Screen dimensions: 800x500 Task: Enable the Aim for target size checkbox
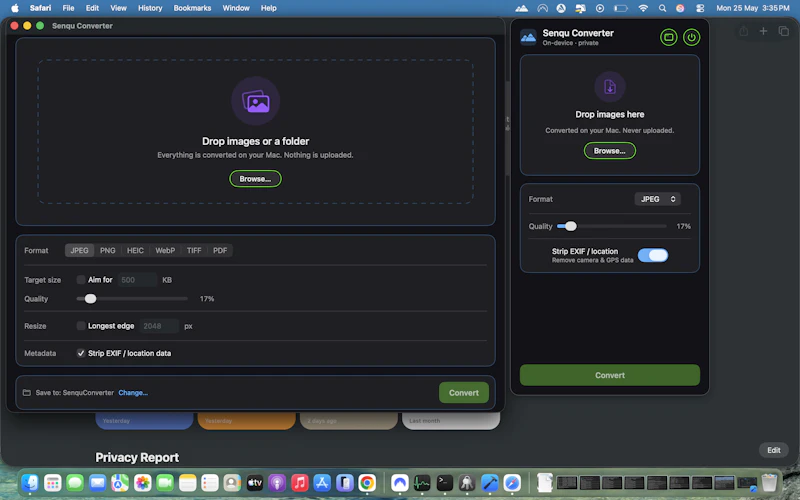[x=81, y=280]
